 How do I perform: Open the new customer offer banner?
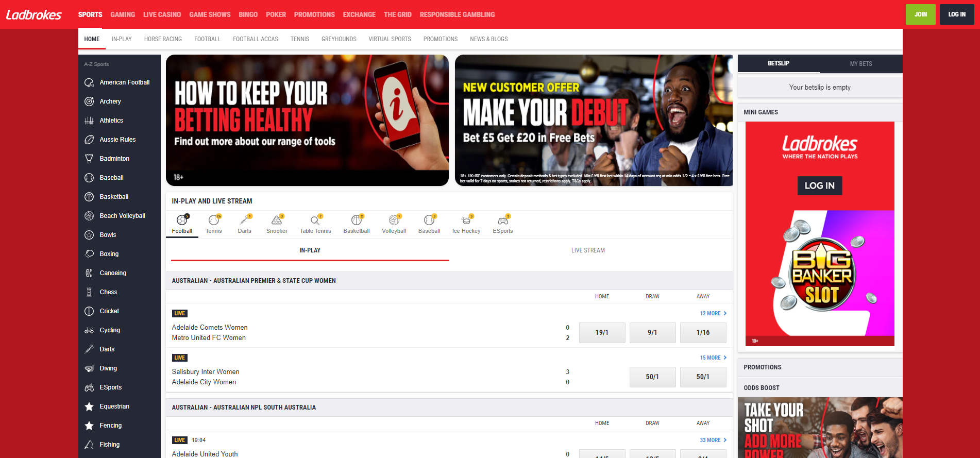tap(594, 120)
